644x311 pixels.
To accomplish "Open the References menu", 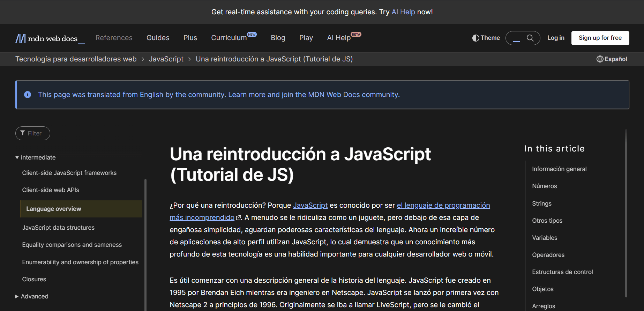I will 114,38.
